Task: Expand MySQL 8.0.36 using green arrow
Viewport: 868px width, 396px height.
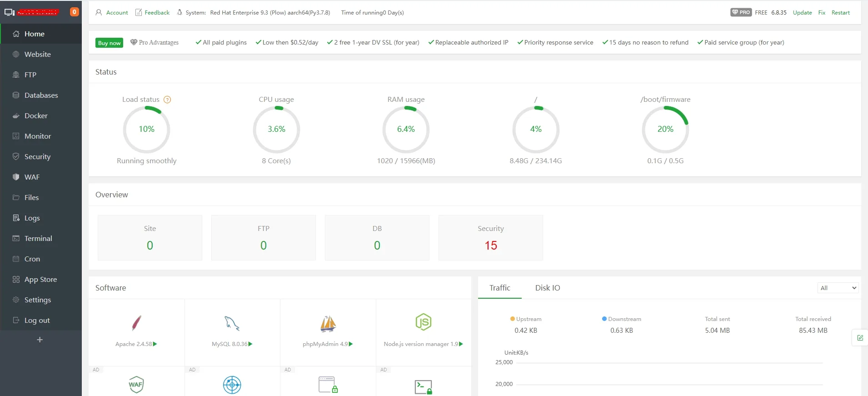Action: (x=250, y=344)
